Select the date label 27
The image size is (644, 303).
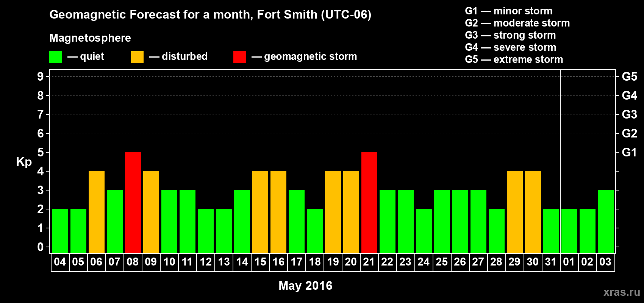click(x=478, y=262)
